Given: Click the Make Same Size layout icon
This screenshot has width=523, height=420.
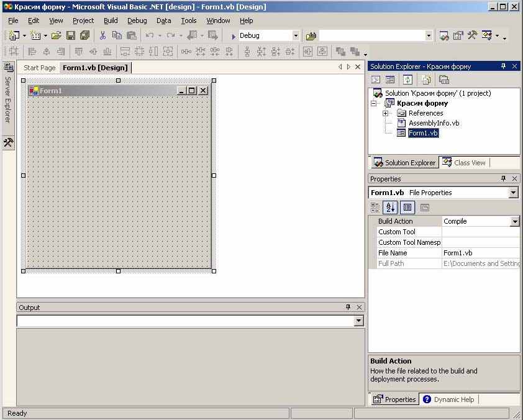Looking at the screenshot, I should (x=168, y=52).
